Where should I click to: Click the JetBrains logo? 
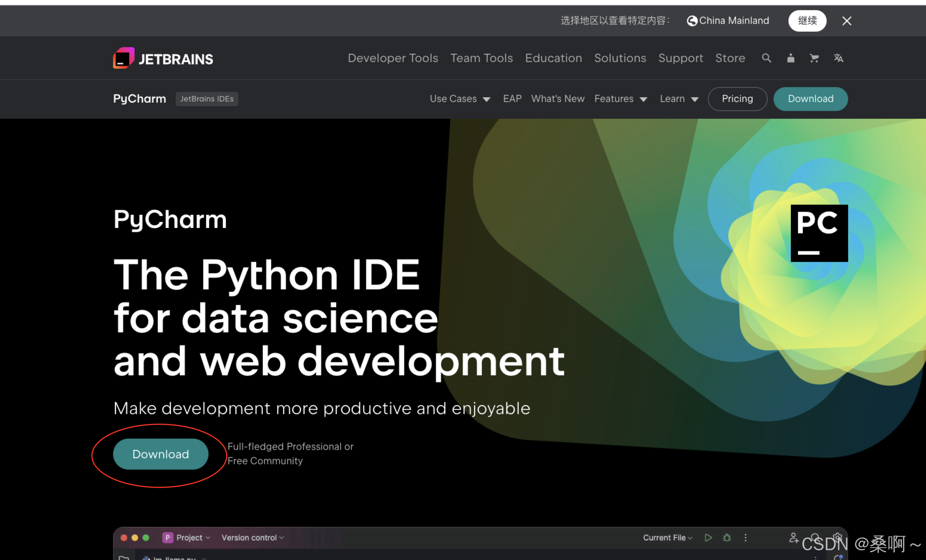click(x=163, y=58)
